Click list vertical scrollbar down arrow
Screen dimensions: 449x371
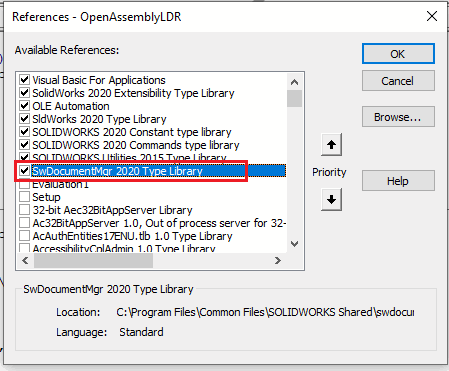tap(294, 244)
